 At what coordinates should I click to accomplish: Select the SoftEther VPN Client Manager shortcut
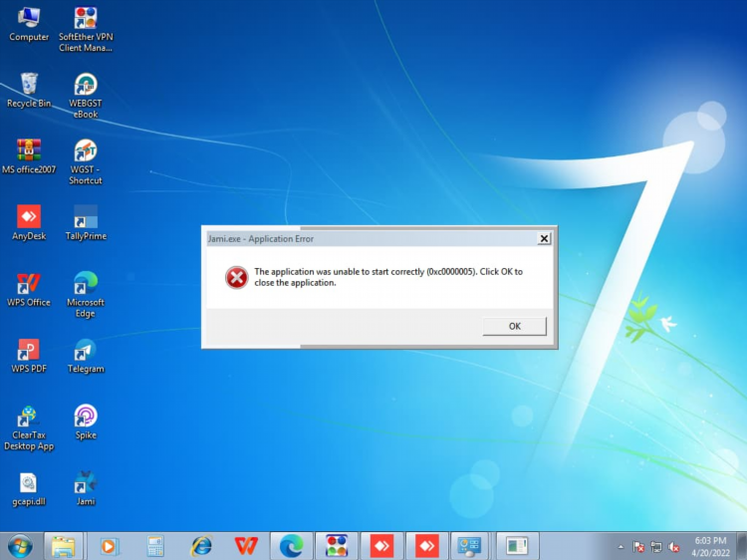pyautogui.click(x=86, y=30)
